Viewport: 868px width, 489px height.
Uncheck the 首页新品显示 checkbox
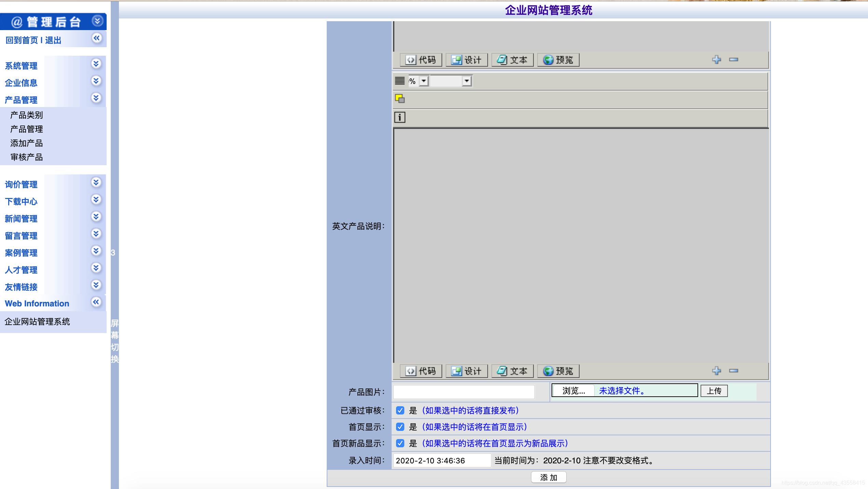[400, 443]
